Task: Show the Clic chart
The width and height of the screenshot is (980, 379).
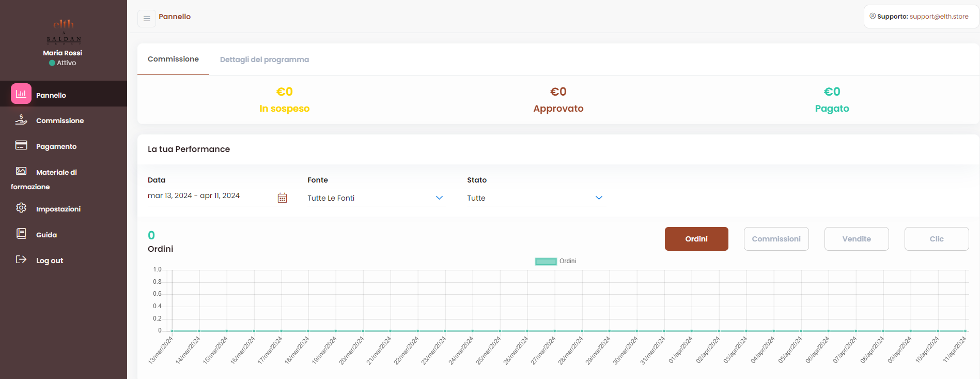Action: click(x=937, y=239)
